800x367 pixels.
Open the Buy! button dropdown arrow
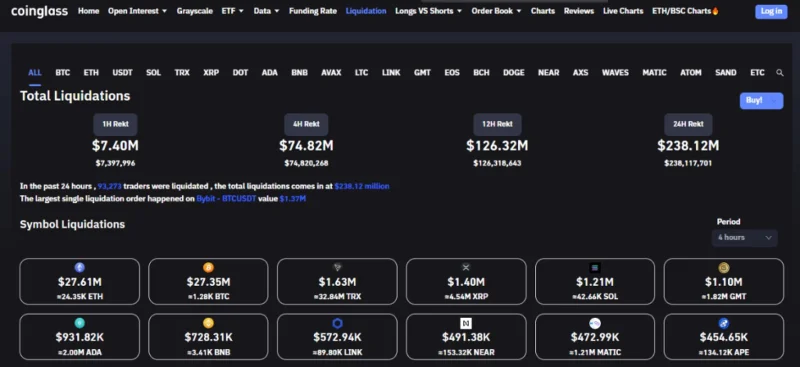pyautogui.click(x=775, y=101)
